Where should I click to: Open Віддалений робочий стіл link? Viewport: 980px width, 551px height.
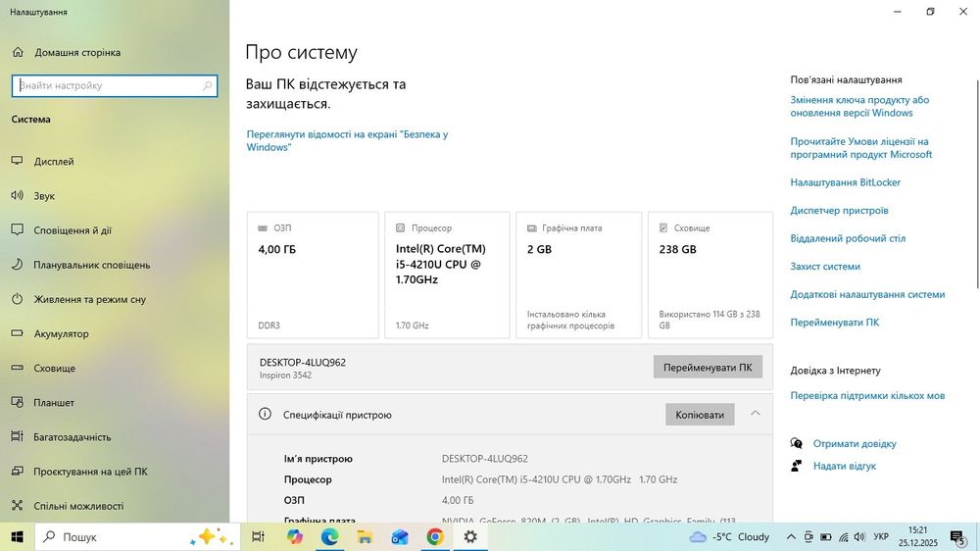(848, 238)
